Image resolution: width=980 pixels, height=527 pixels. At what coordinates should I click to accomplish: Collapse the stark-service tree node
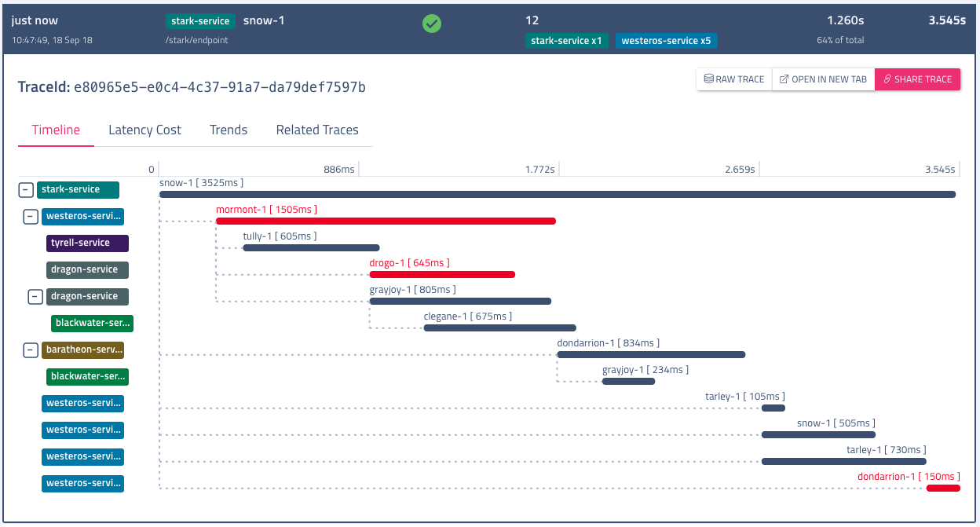click(26, 189)
